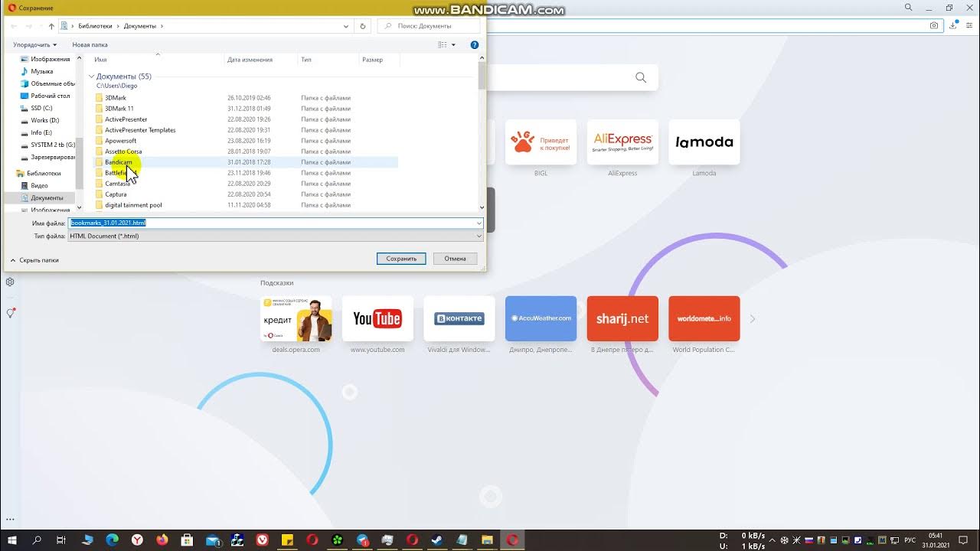Change view layout icon
Screen dimensions: 980x551
(x=442, y=44)
